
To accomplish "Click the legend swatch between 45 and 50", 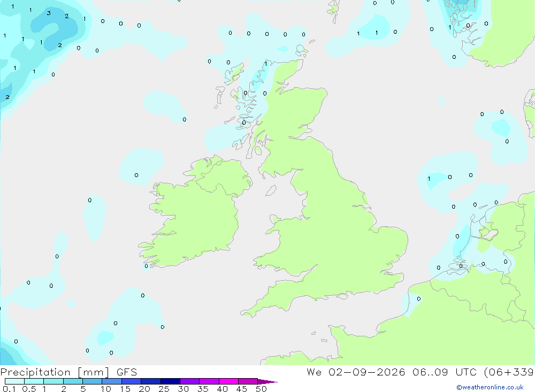I will [x=248, y=381].
